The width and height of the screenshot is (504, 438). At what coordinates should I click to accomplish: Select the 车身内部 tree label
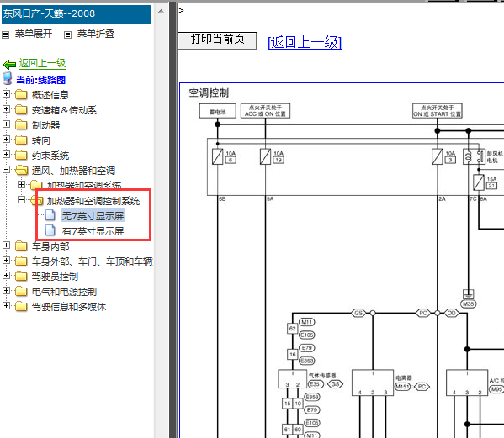50,246
